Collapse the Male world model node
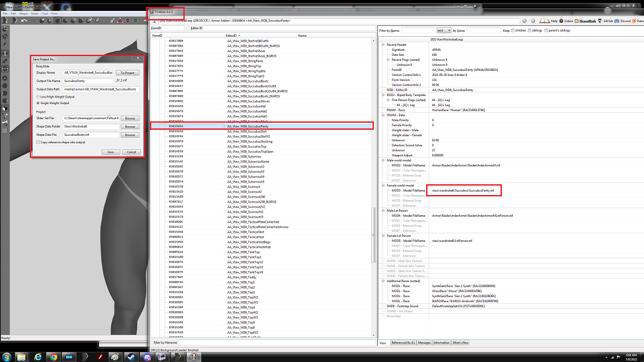Viewport: 644px width, 362px height. pyautogui.click(x=382, y=160)
